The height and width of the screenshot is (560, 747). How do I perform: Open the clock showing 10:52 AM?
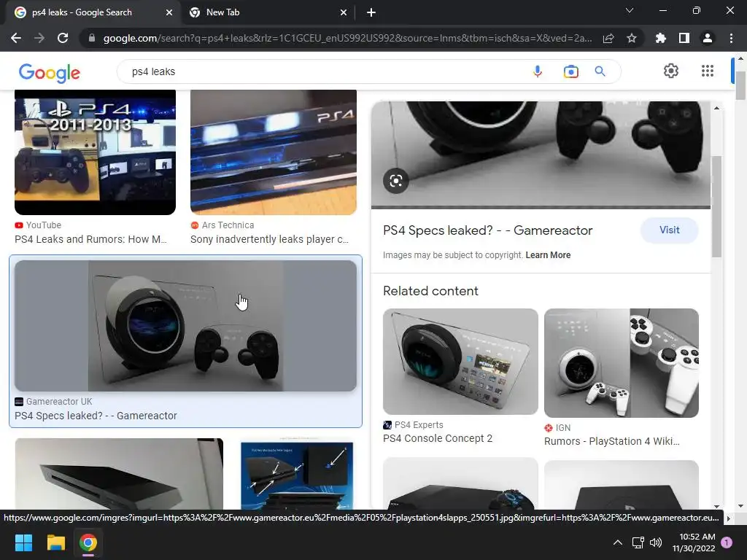pyautogui.click(x=694, y=542)
